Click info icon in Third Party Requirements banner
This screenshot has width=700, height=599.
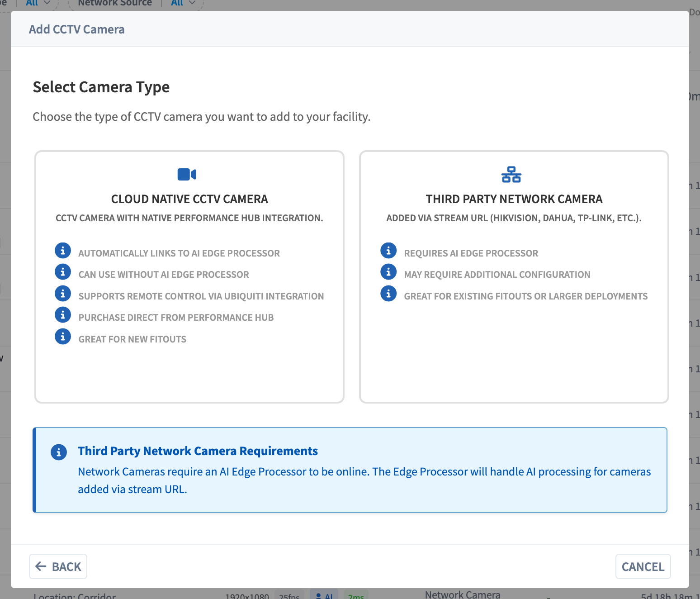[59, 452]
